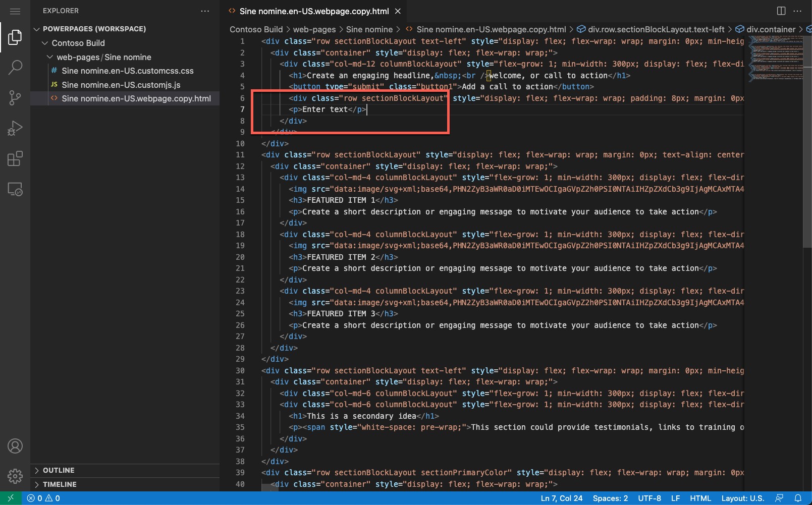Select Sine nomine.en-US.customcss.css in Explorer
The width and height of the screenshot is (812, 505).
127,71
